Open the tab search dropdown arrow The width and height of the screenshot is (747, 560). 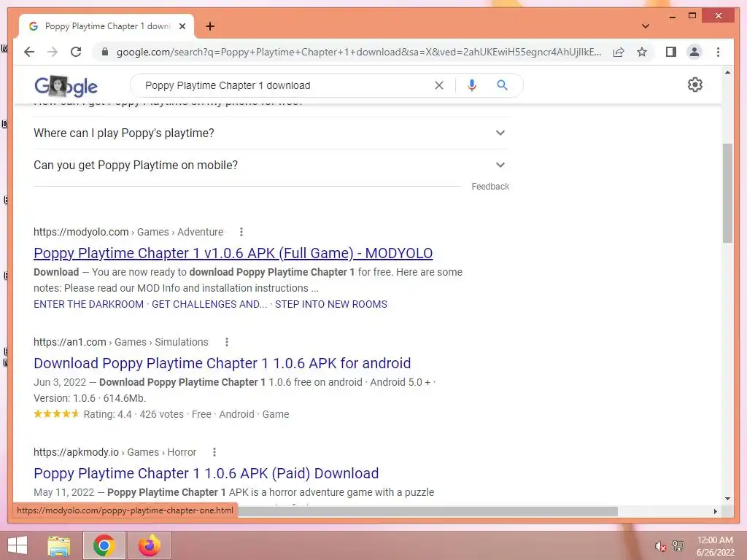[x=646, y=26]
